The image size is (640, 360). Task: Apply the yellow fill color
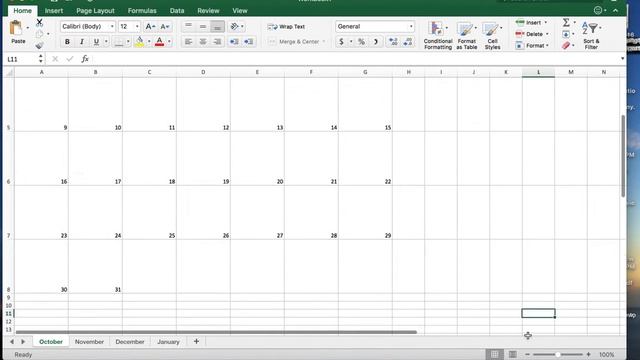click(139, 42)
